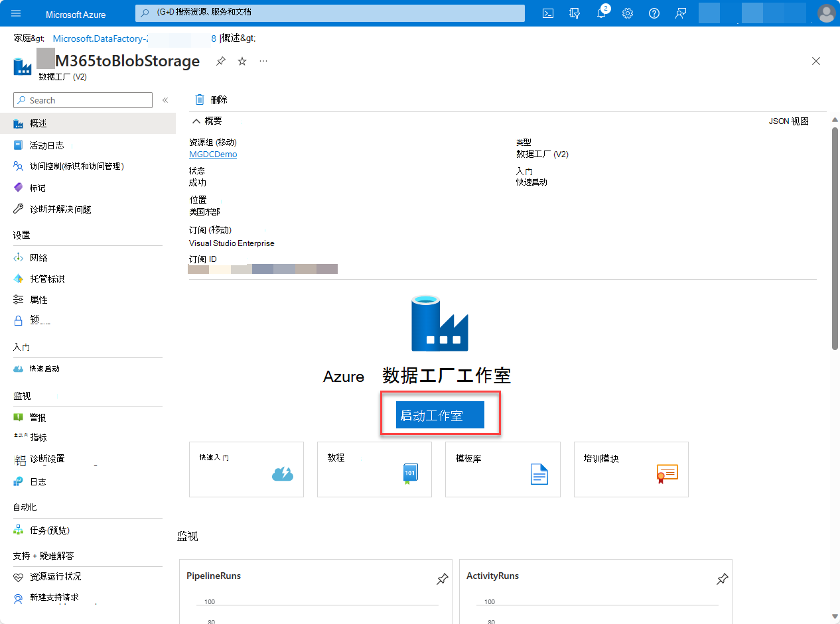Screen dimensions: 840x624
Task: Close the data factory blade
Action: point(816,61)
